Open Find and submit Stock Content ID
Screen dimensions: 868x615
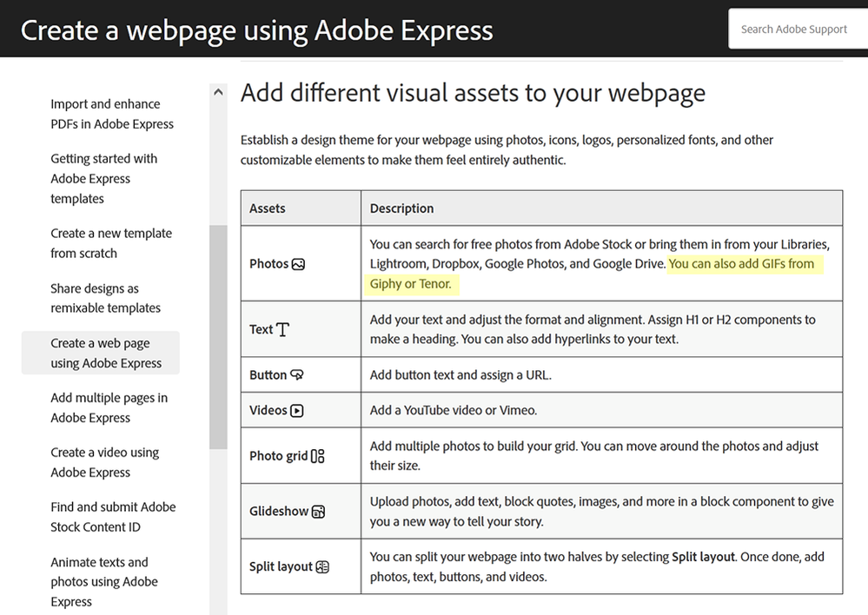point(113,517)
